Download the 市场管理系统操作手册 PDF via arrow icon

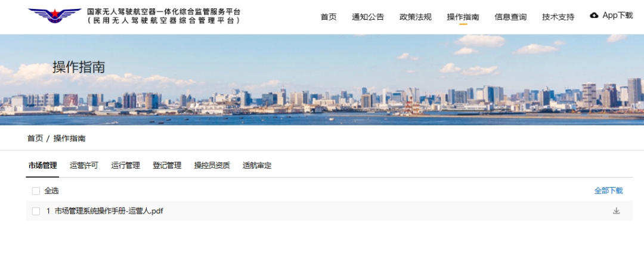tap(616, 211)
